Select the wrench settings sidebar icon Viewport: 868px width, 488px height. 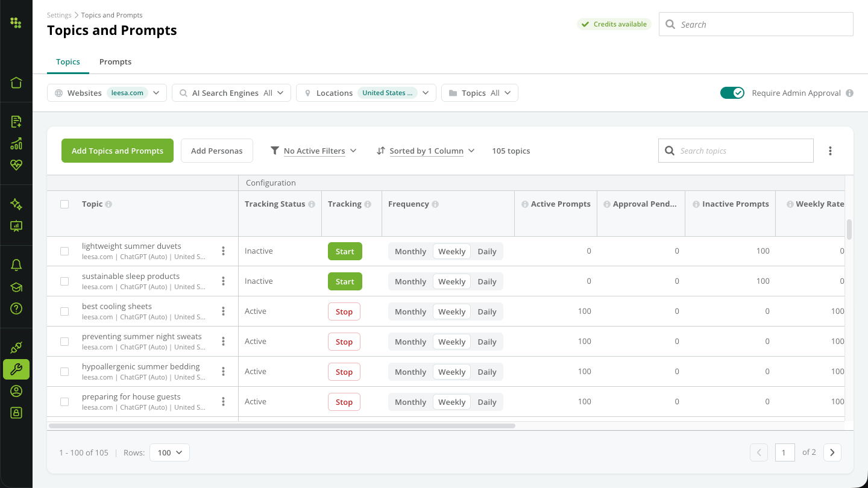[16, 369]
